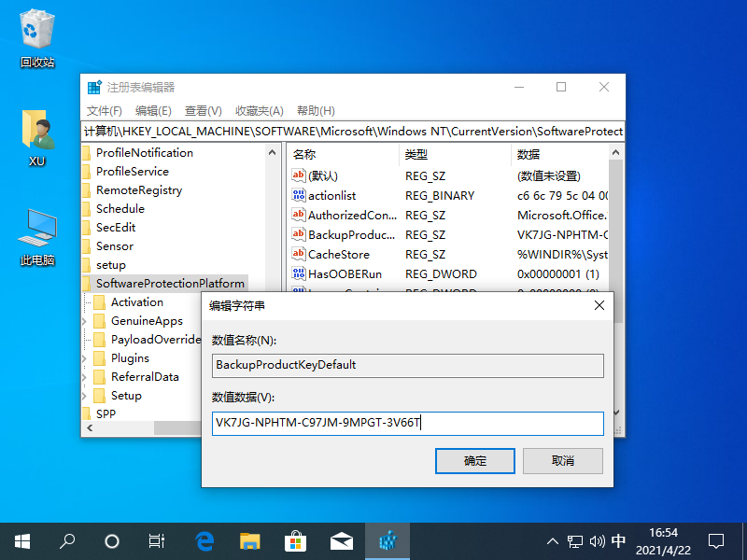Viewport: 747px width, 560px height.
Task: Open the 编辑(E) menu
Action: (x=152, y=110)
